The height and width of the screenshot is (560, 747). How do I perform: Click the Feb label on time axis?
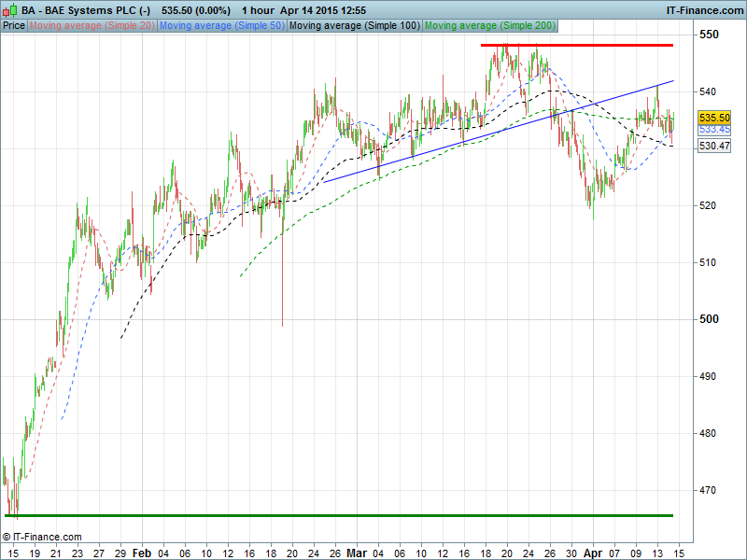click(x=141, y=553)
